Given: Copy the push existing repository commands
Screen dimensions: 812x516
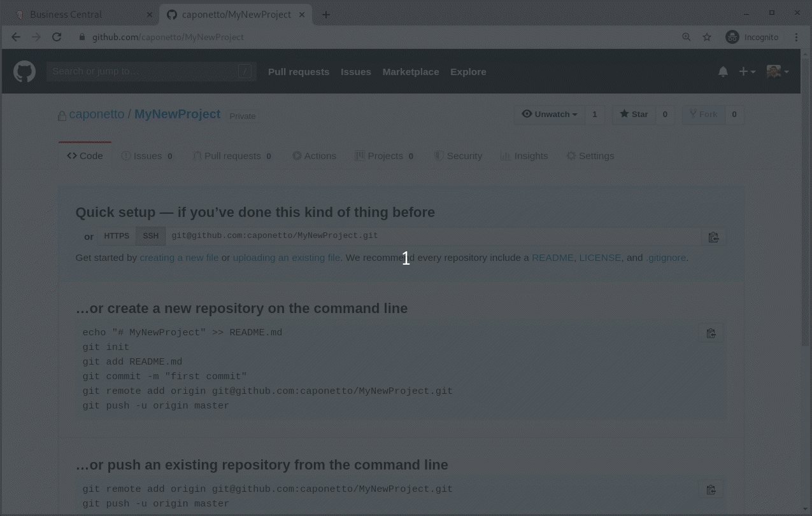Looking at the screenshot, I should (711, 490).
